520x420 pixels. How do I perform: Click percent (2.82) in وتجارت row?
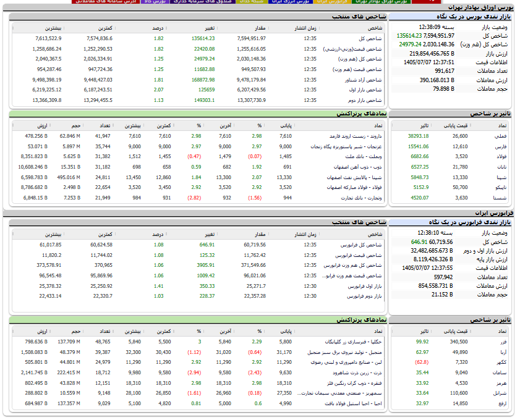point(194,198)
